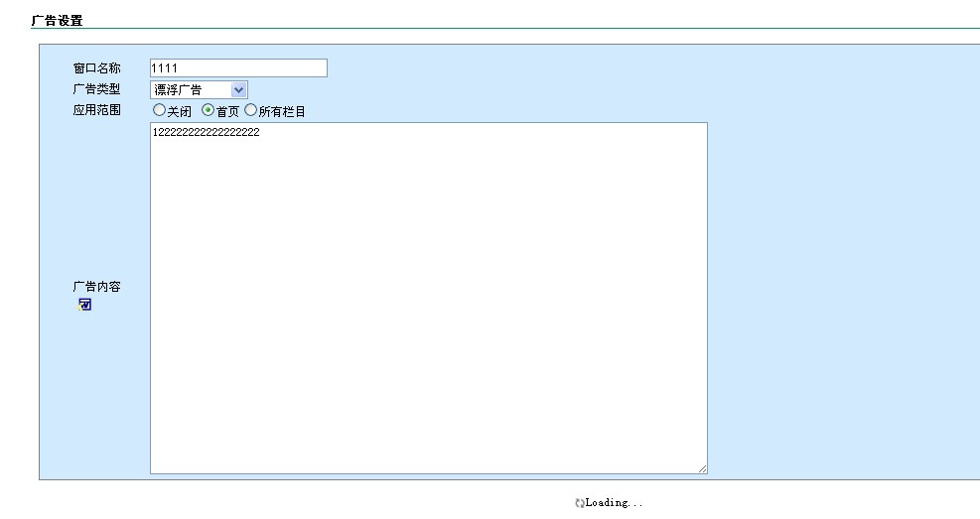The width and height of the screenshot is (980, 519).
Task: Click the textarea resize grip corner
Action: 702,468
